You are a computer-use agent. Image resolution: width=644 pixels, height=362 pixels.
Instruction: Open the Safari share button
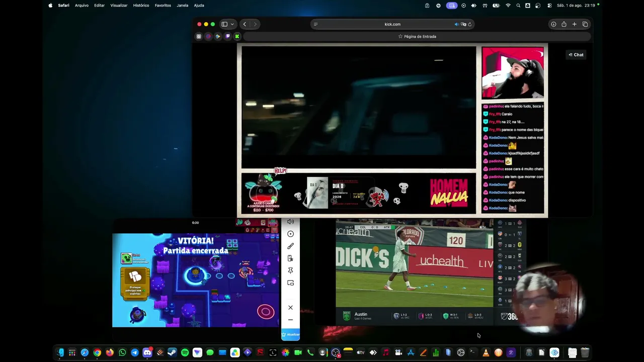tap(564, 24)
